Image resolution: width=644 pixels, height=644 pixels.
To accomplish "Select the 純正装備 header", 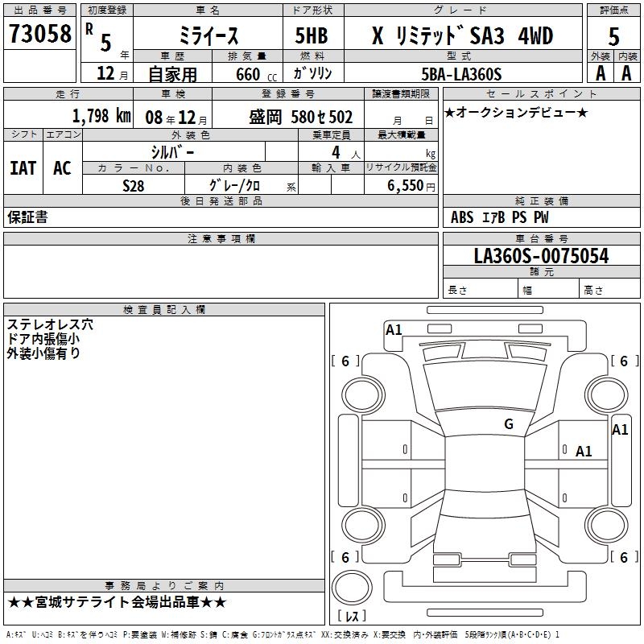I will (541, 200).
